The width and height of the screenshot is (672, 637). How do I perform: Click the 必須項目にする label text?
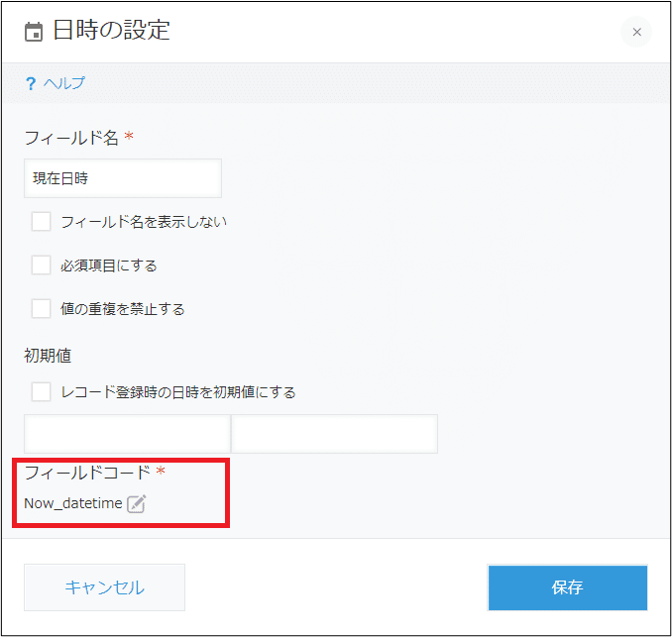click(x=109, y=265)
